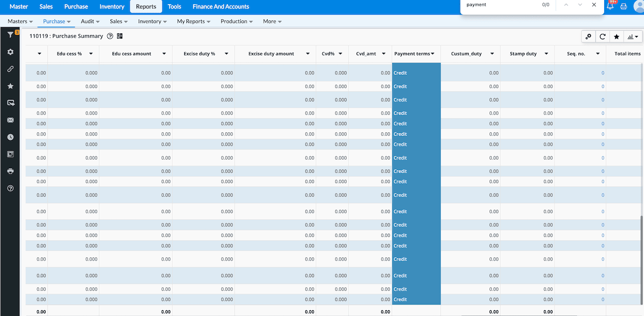Switch to the Inventory top menu
Screen dimensions: 644x316
coord(112,7)
